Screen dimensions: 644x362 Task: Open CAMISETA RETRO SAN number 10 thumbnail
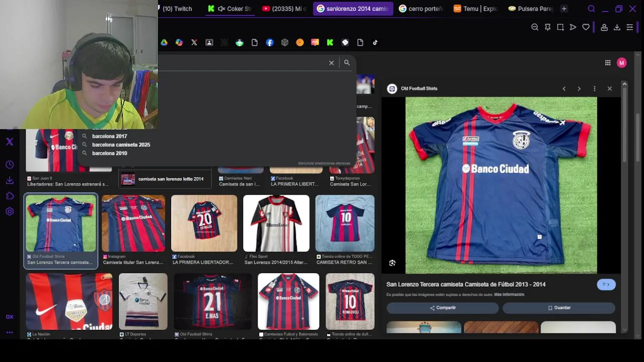click(345, 223)
